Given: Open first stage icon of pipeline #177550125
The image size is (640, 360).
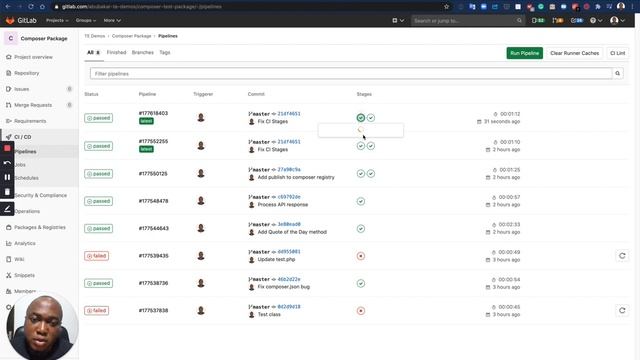Looking at the screenshot, I should [x=361, y=173].
